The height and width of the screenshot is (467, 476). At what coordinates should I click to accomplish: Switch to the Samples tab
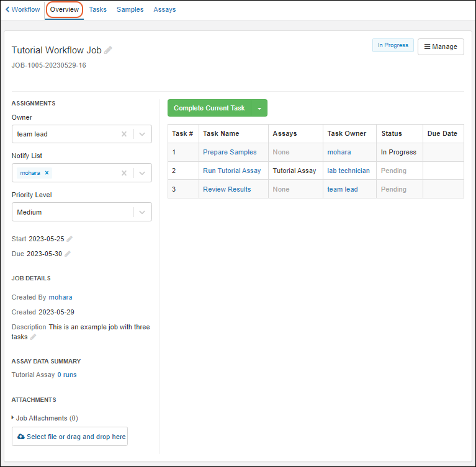click(x=130, y=9)
